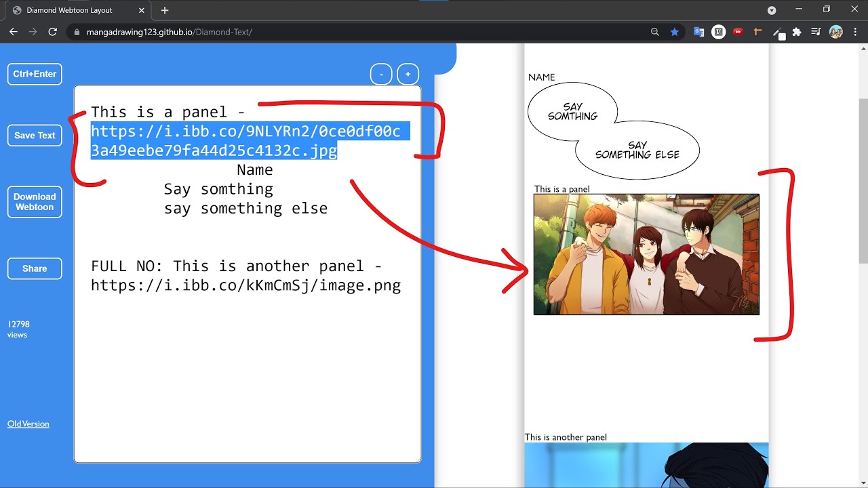Click inside the script text editor area

248,274
